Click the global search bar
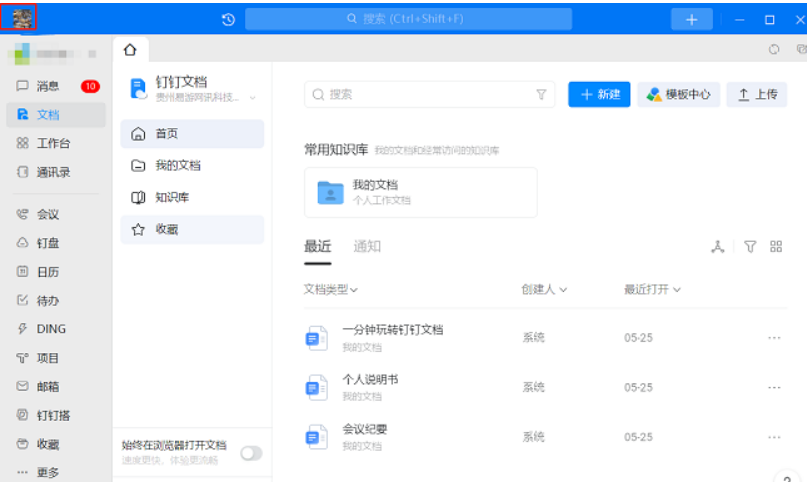Image resolution: width=807 pixels, height=499 pixels. coord(408,20)
